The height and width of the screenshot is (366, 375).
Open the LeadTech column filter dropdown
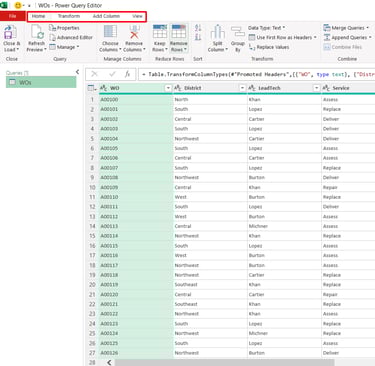(316, 88)
